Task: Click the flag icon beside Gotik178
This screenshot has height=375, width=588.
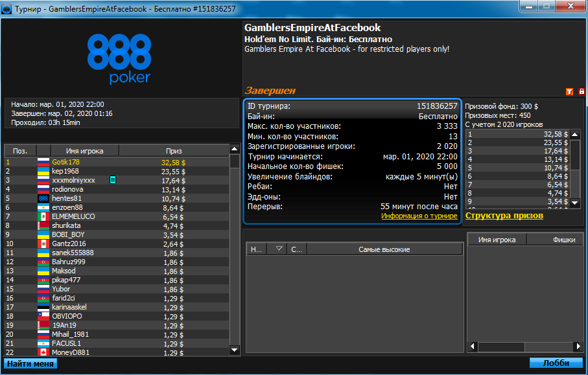Action: pyautogui.click(x=43, y=162)
